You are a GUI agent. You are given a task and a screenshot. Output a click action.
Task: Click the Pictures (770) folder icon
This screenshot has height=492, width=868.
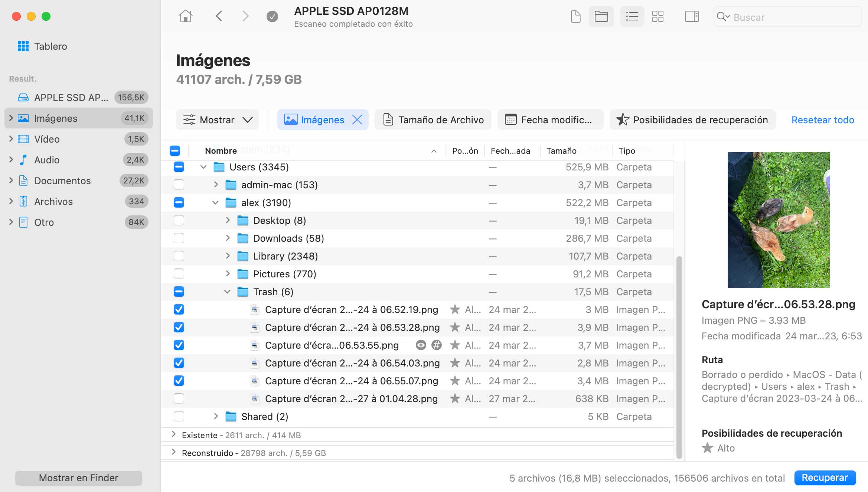pos(242,274)
